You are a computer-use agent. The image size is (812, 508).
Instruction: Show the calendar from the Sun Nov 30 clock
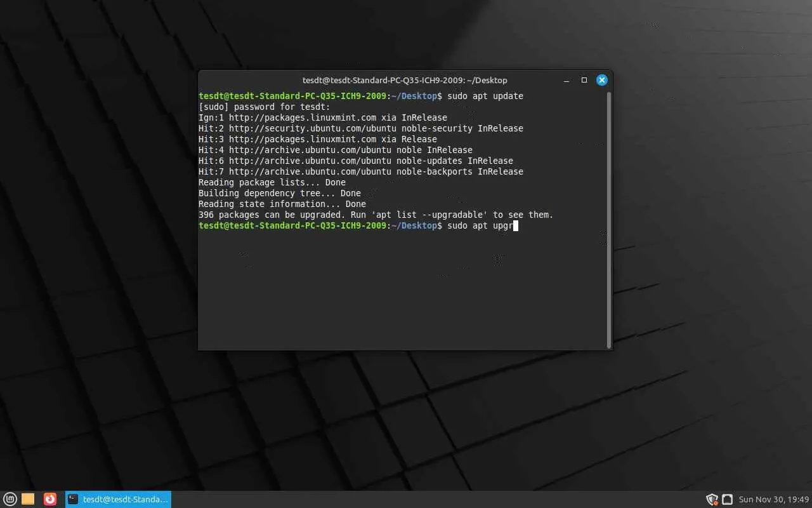[774, 500]
